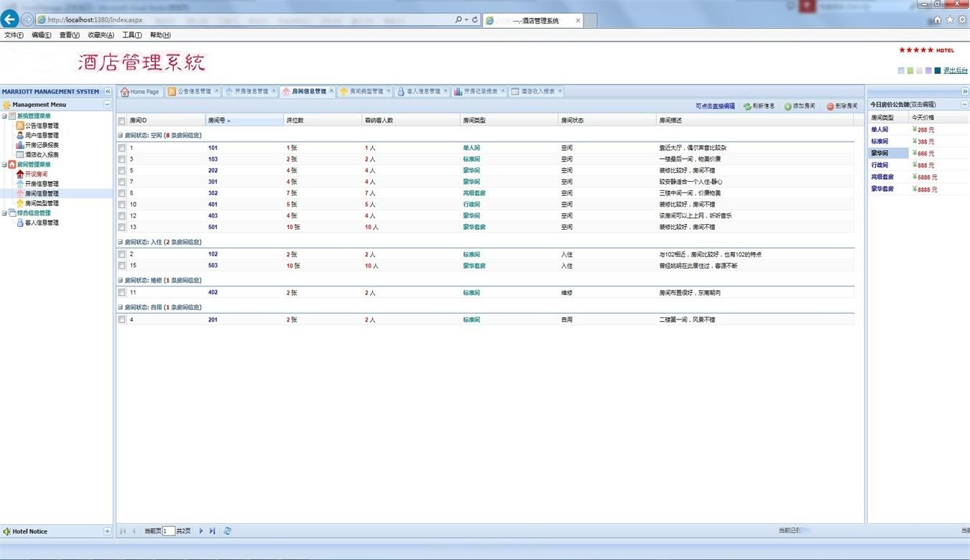
Task: Click the 退出后台 logout link
Action: 955,70
